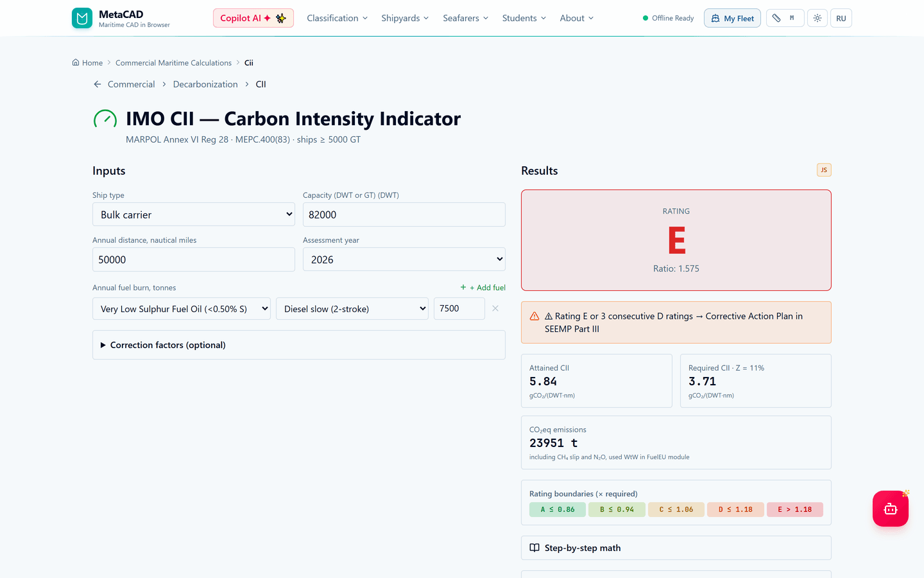Open the fuel type dropdown (Very Low Sulphur Fuel Oil)
This screenshot has width=924, height=578.
pos(182,309)
